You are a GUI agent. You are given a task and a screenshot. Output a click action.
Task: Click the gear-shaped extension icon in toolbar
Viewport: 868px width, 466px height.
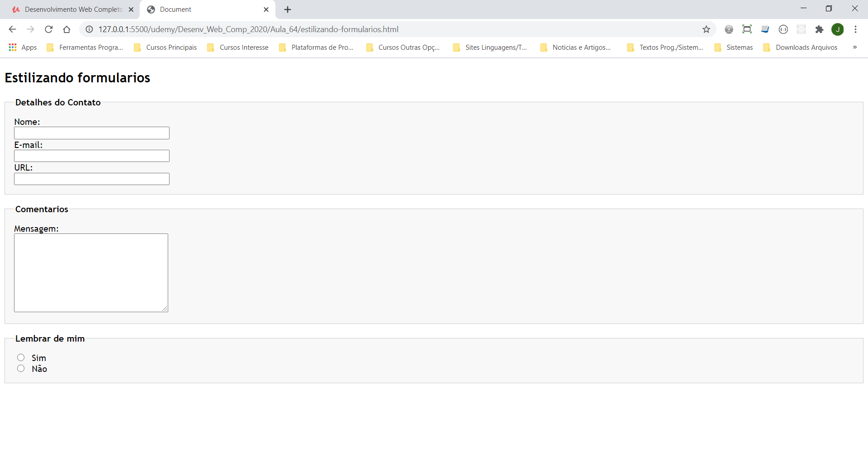(x=729, y=29)
